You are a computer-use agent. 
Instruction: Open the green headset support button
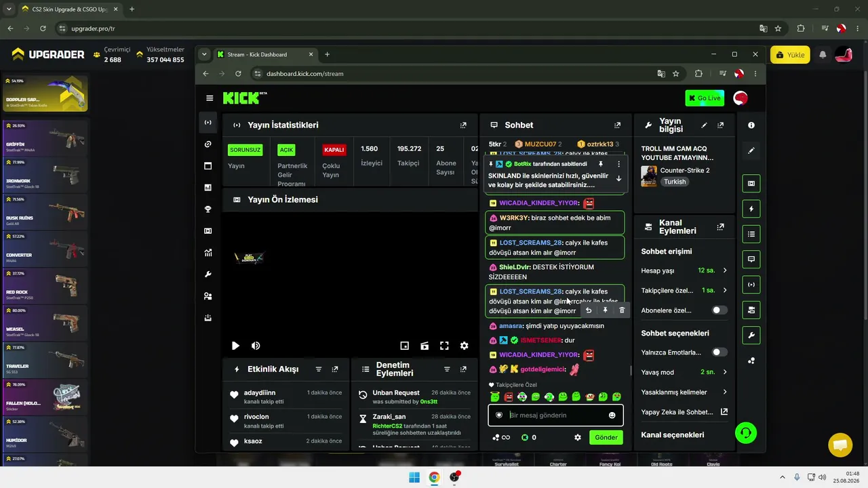[x=746, y=433]
